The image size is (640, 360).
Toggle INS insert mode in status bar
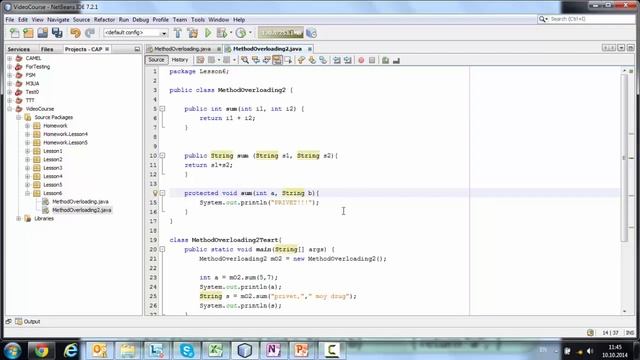pyautogui.click(x=630, y=333)
